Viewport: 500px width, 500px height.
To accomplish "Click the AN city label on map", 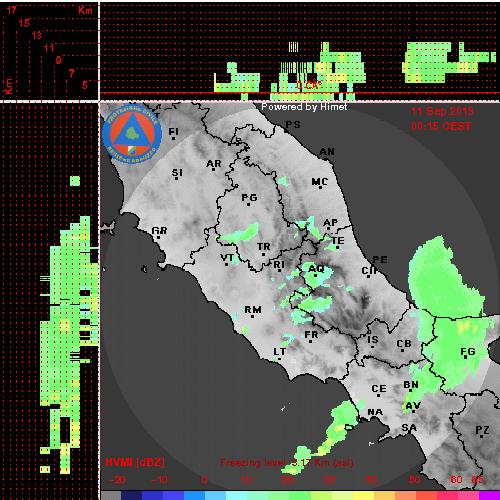I will click(x=327, y=152).
